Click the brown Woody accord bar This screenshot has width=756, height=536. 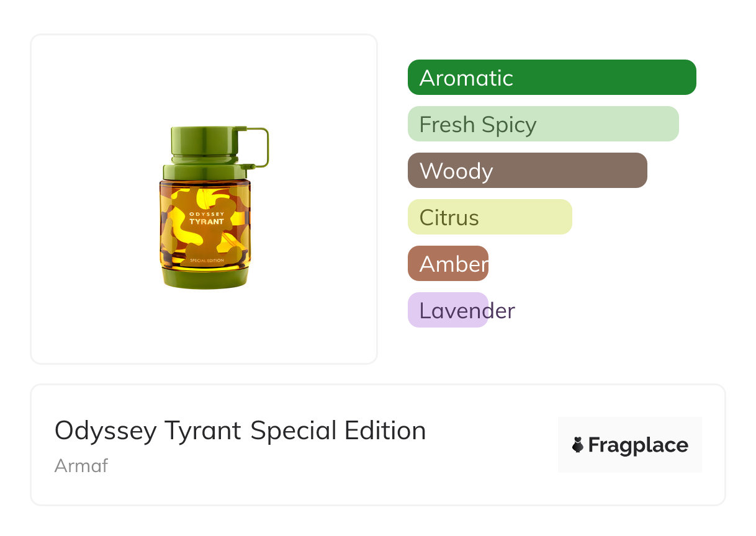tap(527, 171)
